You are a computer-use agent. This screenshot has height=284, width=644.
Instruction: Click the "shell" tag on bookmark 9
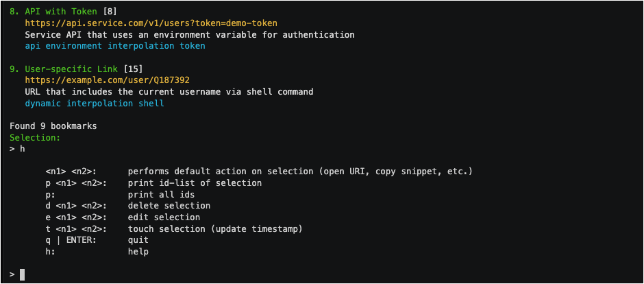(151, 104)
